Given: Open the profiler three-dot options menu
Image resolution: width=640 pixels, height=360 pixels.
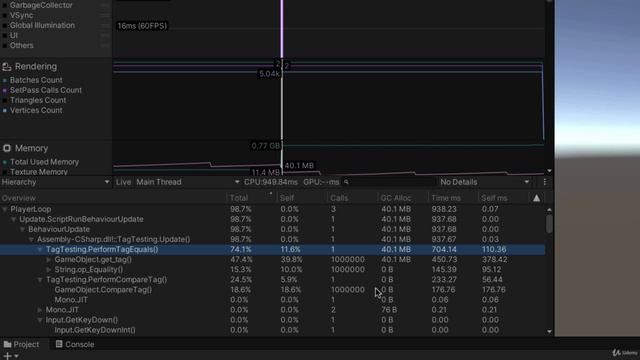Looking at the screenshot, I should coord(544,182).
